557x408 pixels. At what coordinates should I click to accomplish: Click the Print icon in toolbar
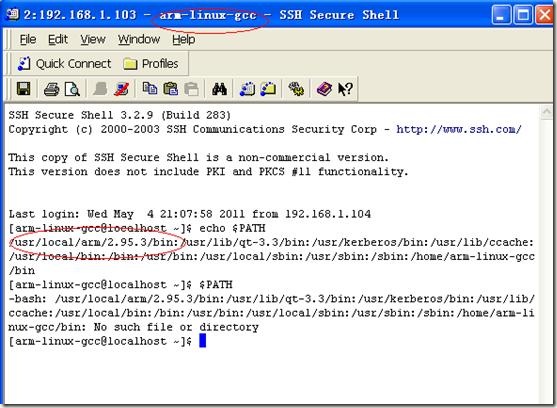pyautogui.click(x=52, y=89)
